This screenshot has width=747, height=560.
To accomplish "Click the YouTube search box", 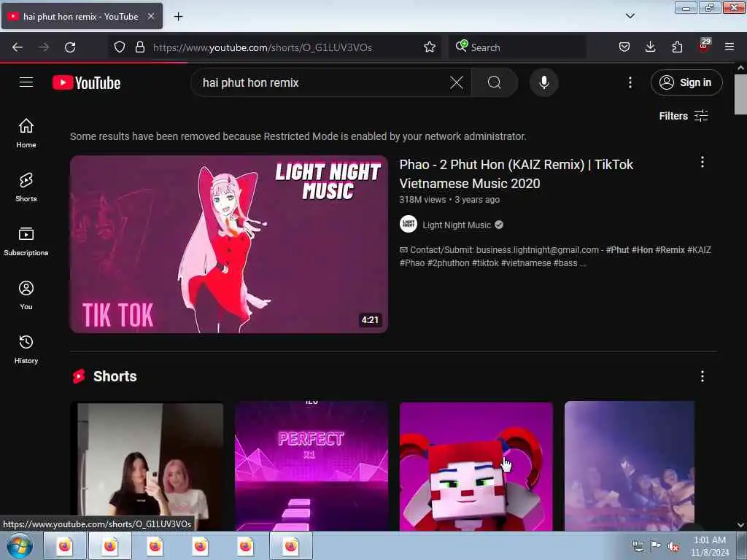I will [324, 83].
